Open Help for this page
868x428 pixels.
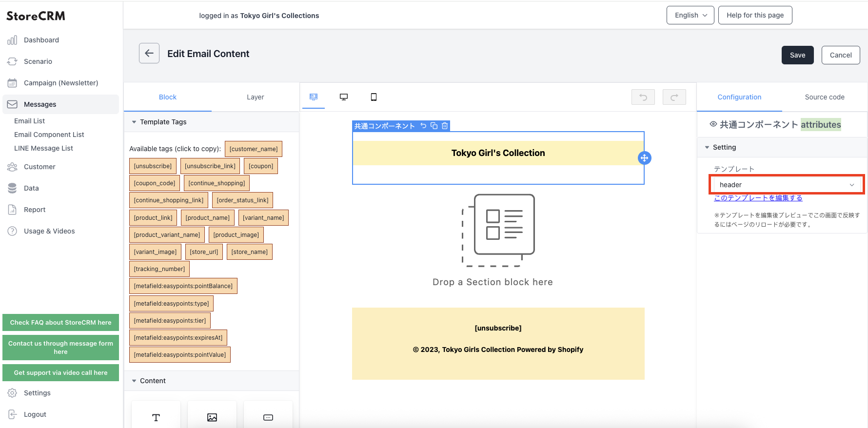(755, 15)
